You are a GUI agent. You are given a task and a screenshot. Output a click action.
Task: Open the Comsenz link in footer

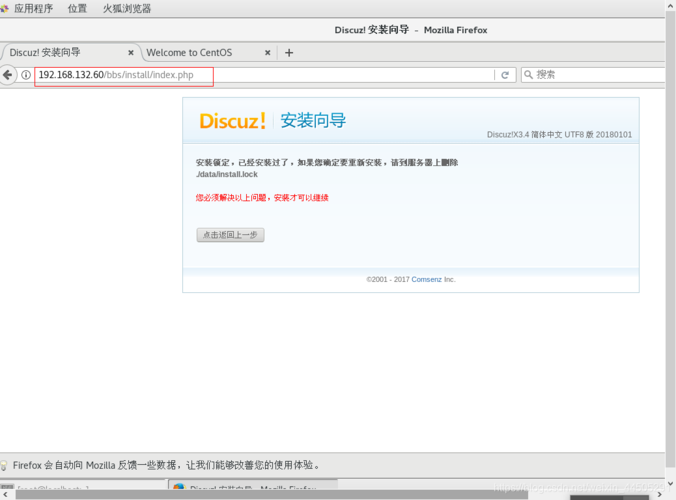pyautogui.click(x=426, y=279)
